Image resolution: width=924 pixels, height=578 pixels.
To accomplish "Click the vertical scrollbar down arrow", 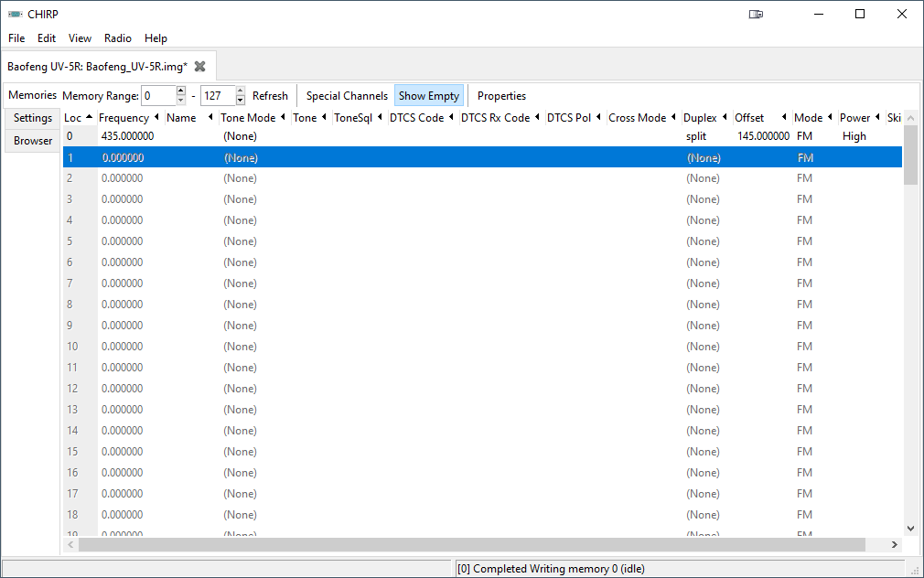I will pos(910,529).
